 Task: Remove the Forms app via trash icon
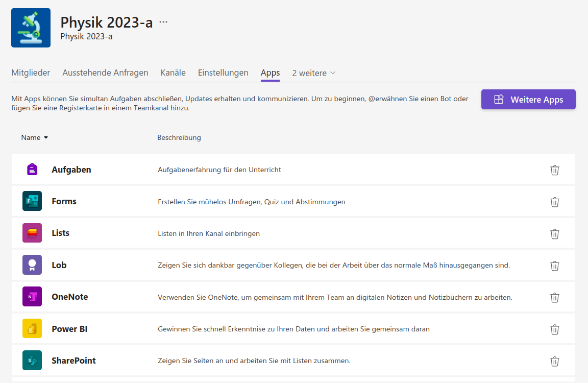555,202
